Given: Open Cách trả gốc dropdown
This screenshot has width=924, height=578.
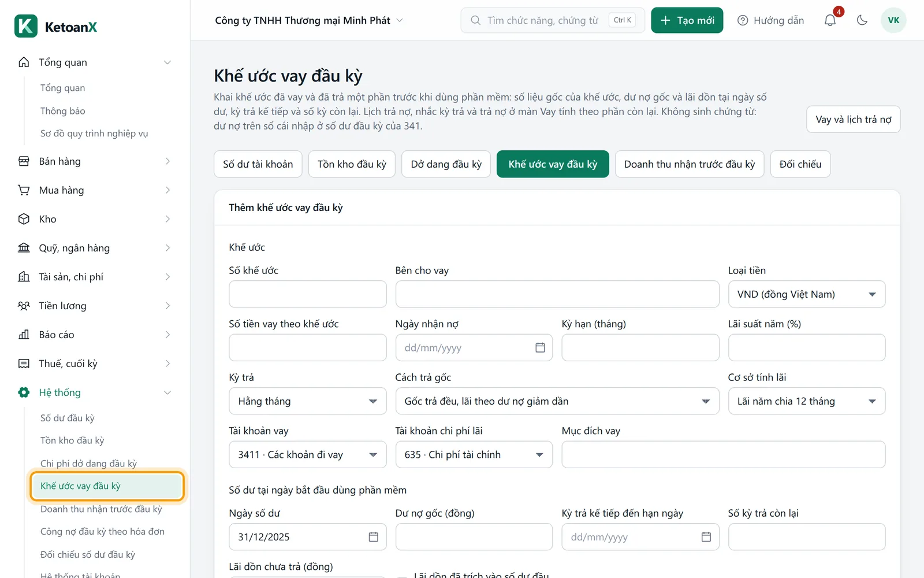Looking at the screenshot, I should click(x=557, y=401).
